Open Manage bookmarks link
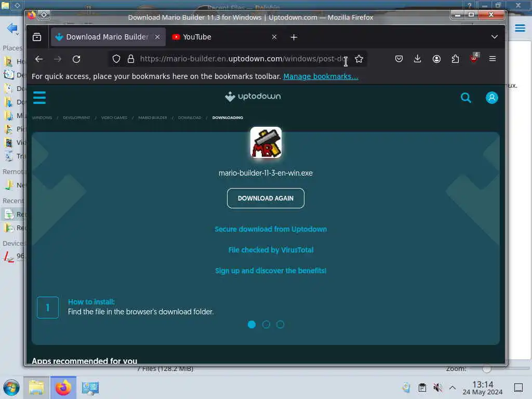 (321, 77)
